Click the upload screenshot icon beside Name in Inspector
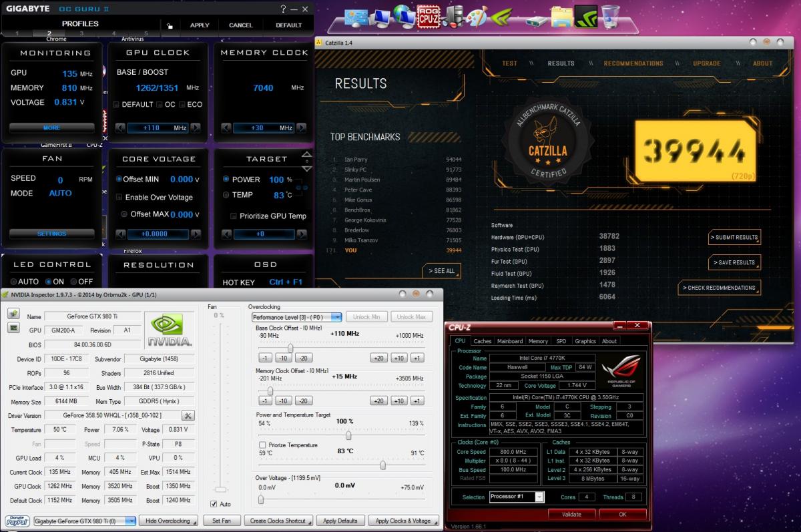The image size is (801, 532). tap(13, 314)
